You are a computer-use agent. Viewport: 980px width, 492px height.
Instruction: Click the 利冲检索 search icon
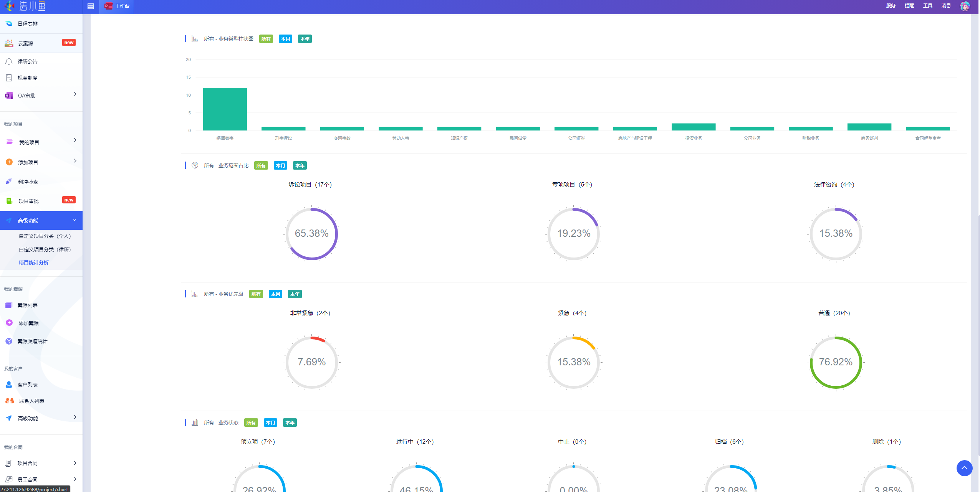9,182
